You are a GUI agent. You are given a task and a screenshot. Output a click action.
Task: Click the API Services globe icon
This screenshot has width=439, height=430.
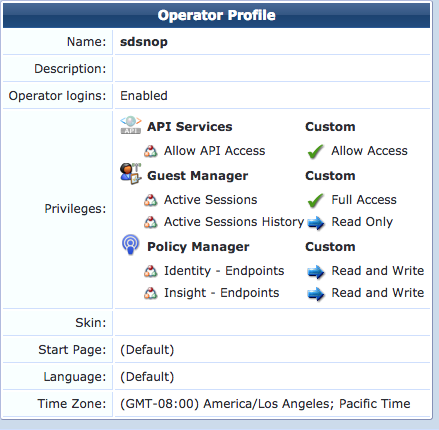point(131,125)
